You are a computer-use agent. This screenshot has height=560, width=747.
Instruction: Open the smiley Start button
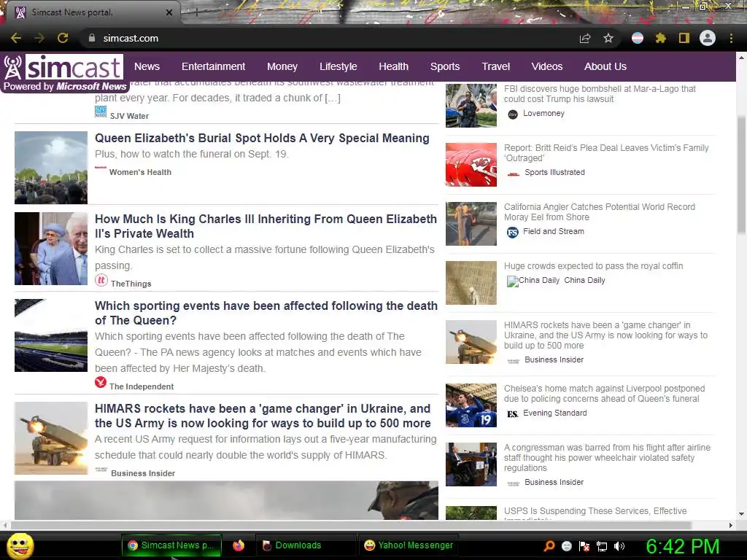(x=20, y=545)
